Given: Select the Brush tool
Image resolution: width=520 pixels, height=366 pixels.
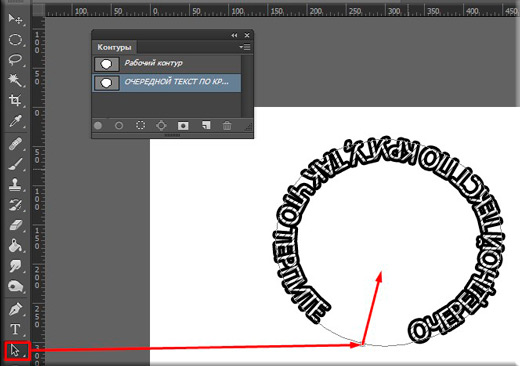Looking at the screenshot, I should click(x=15, y=164).
